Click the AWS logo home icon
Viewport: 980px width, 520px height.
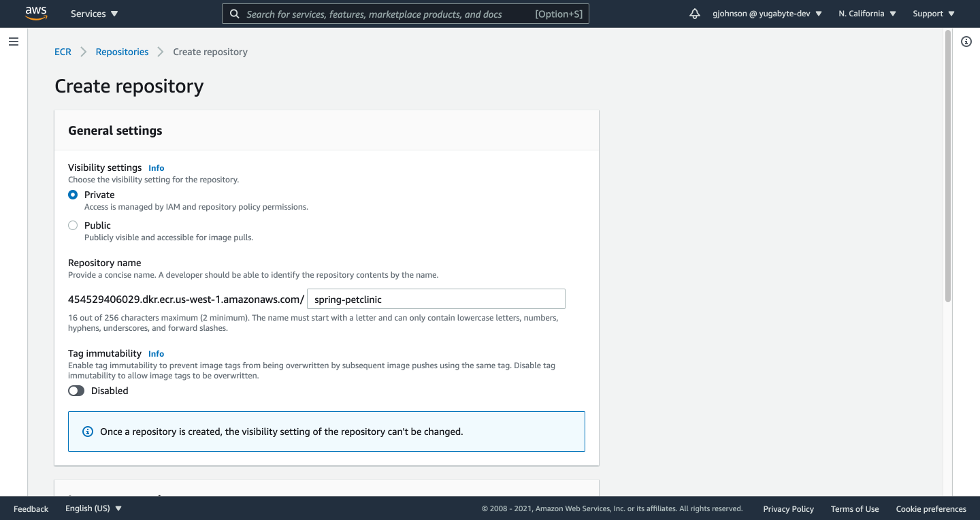point(36,13)
